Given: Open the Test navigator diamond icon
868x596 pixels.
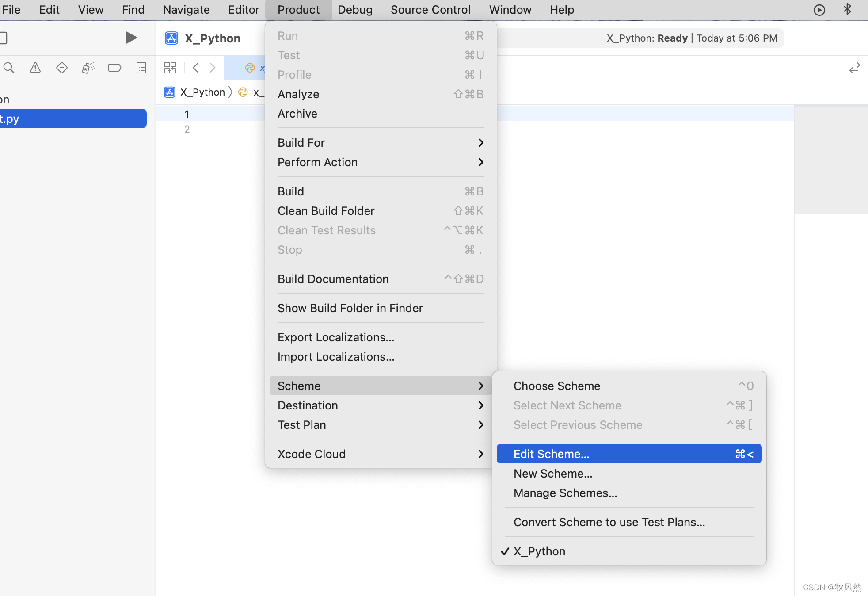Looking at the screenshot, I should (x=62, y=68).
